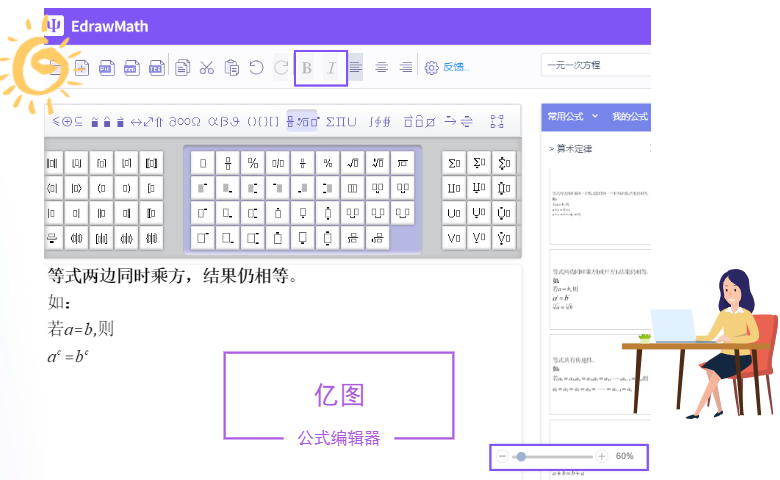Image resolution: width=780 pixels, height=480 pixels.
Task: Insert double square bracket template
Action: point(151,163)
